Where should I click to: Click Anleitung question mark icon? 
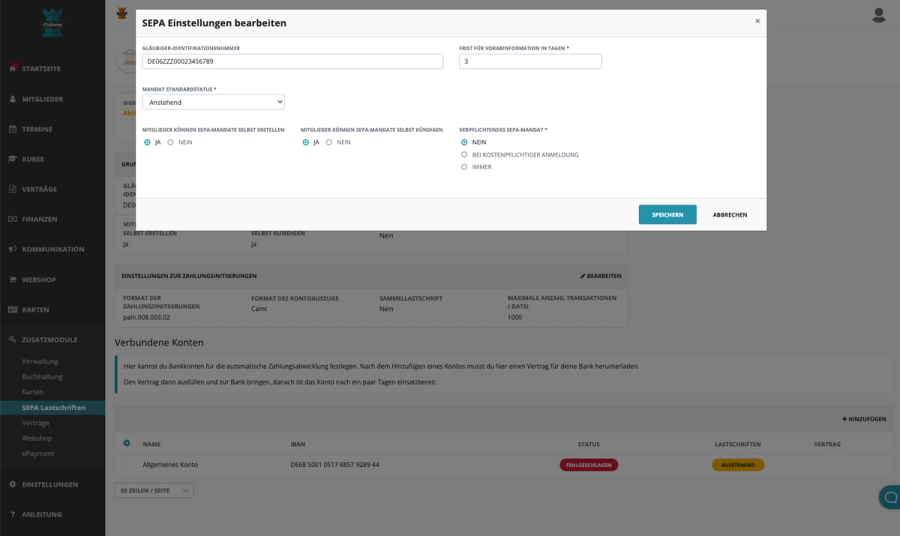(x=13, y=514)
